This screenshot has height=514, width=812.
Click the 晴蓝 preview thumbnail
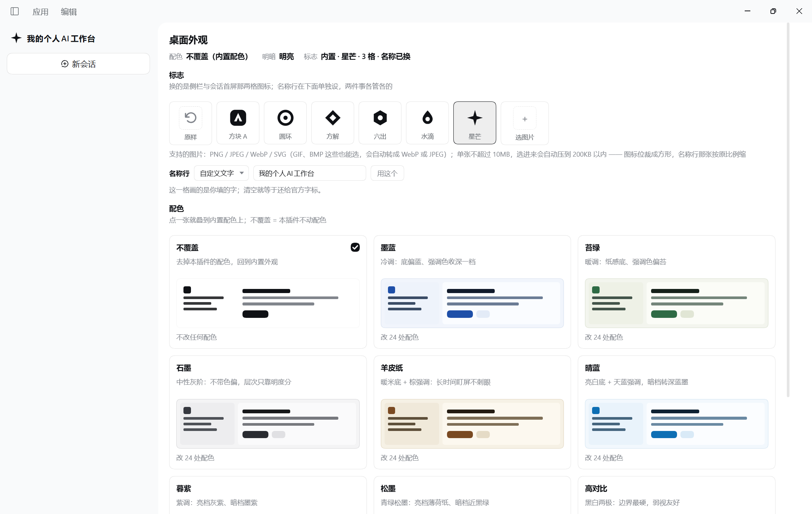677,424
